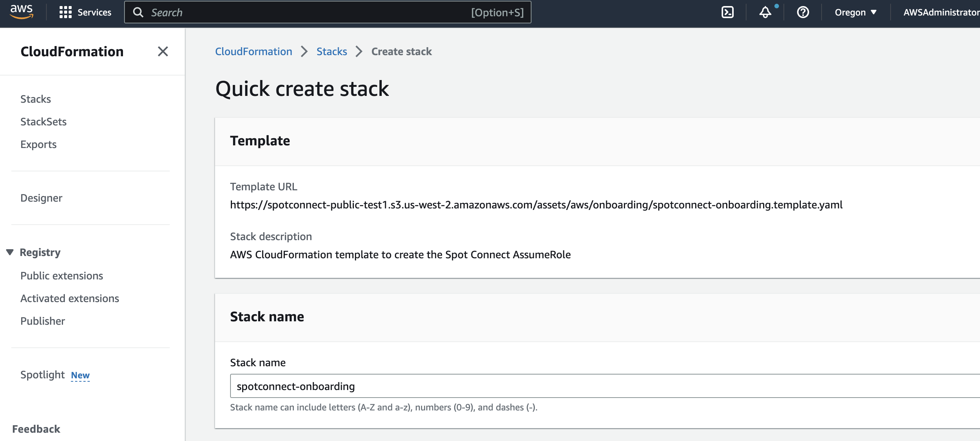980x441 pixels.
Task: Close the CloudFormation side navigation panel
Action: click(163, 51)
